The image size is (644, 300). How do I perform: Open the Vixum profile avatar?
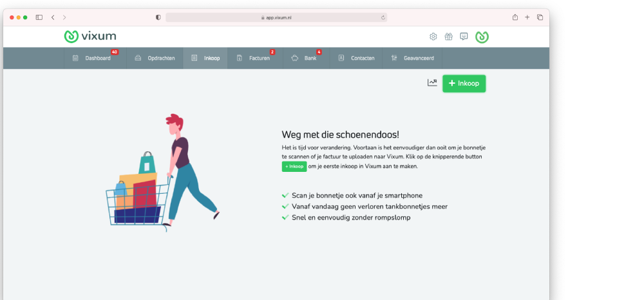(482, 37)
